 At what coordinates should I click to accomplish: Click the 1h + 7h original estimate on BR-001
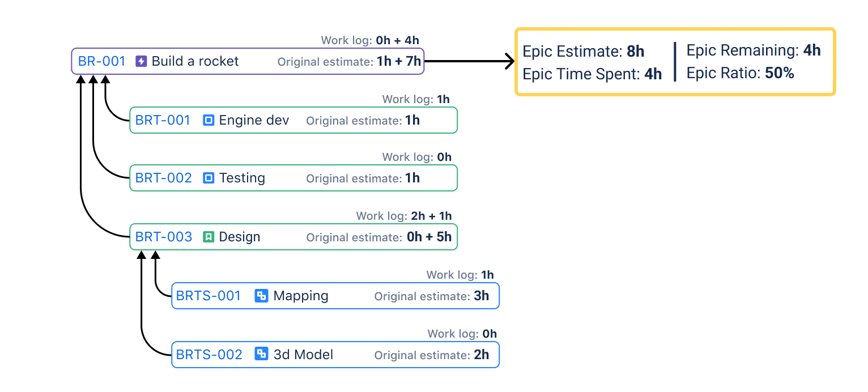coord(399,61)
